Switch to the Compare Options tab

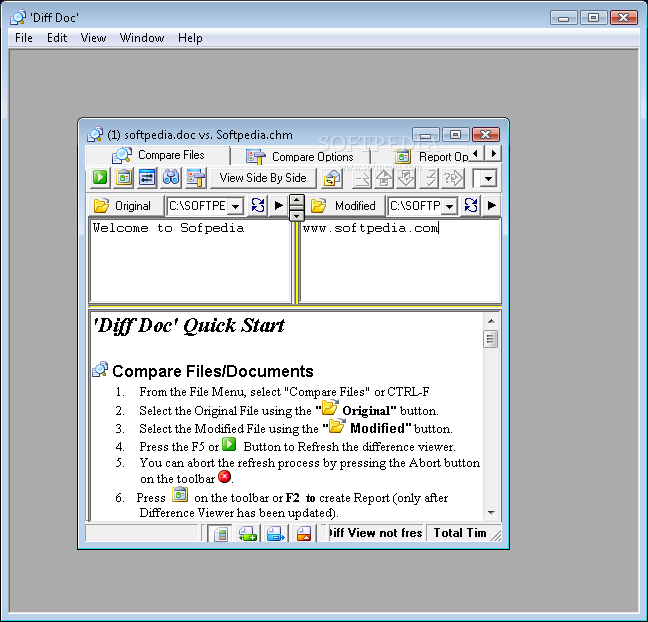pyautogui.click(x=300, y=157)
